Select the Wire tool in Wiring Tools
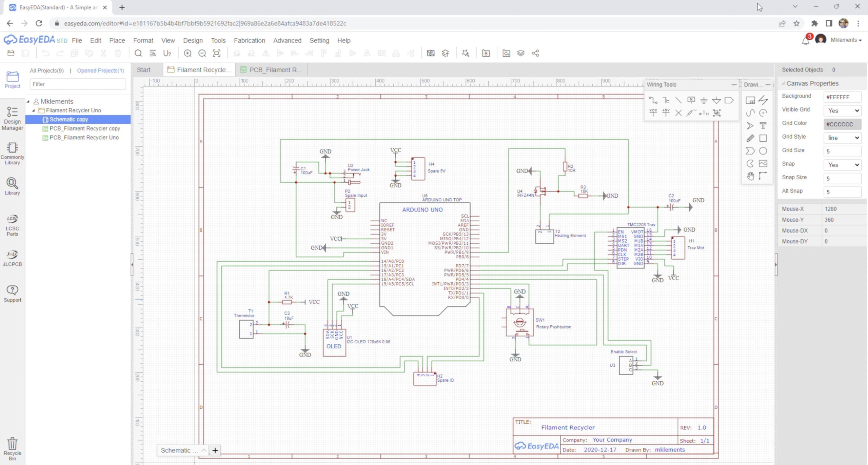The image size is (868, 465). click(653, 100)
